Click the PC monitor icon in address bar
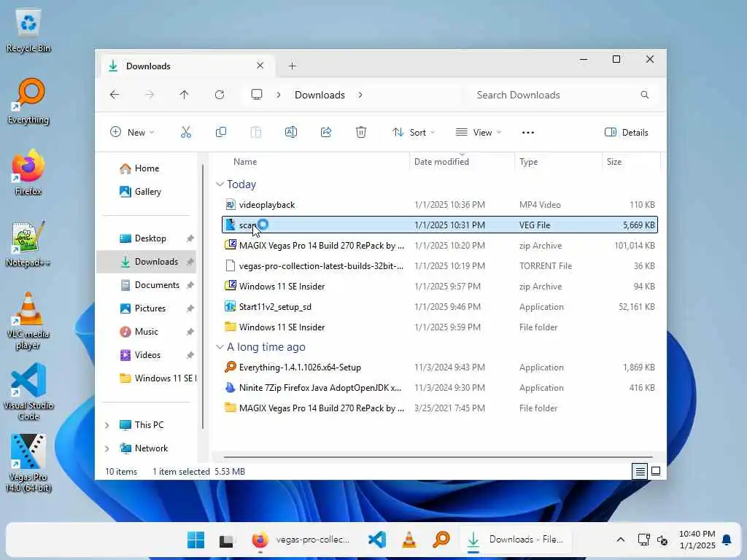Image resolution: width=747 pixels, height=560 pixels. [x=257, y=94]
